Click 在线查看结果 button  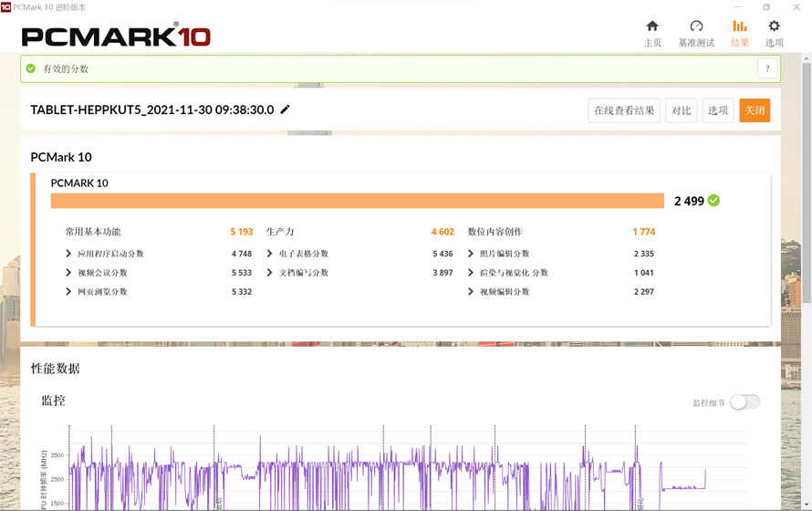click(x=624, y=110)
